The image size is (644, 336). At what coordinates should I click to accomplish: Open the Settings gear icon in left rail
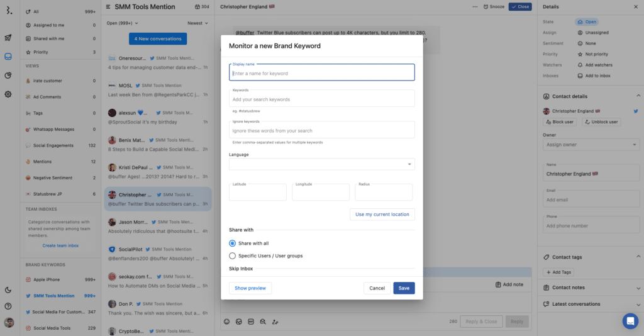tap(8, 94)
